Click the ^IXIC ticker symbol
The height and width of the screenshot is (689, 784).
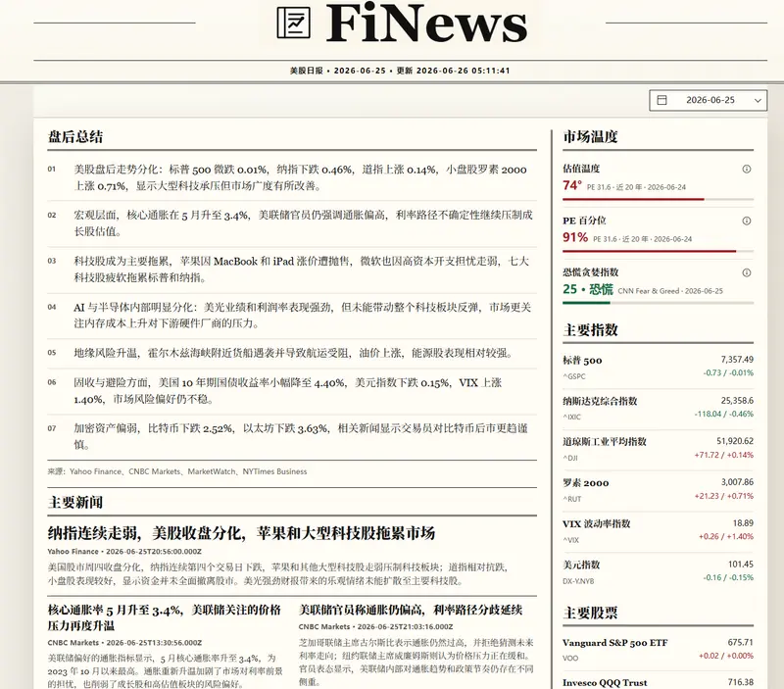[x=571, y=417]
